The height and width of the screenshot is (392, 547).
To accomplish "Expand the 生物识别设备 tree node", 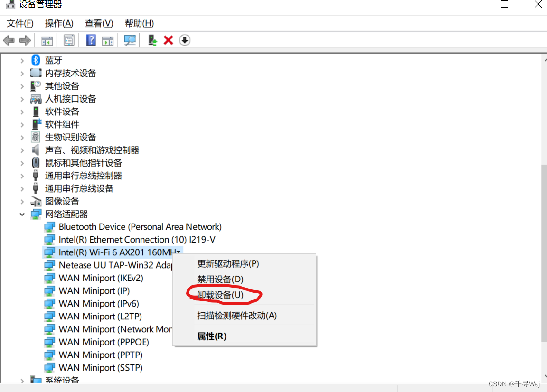I will click(22, 138).
